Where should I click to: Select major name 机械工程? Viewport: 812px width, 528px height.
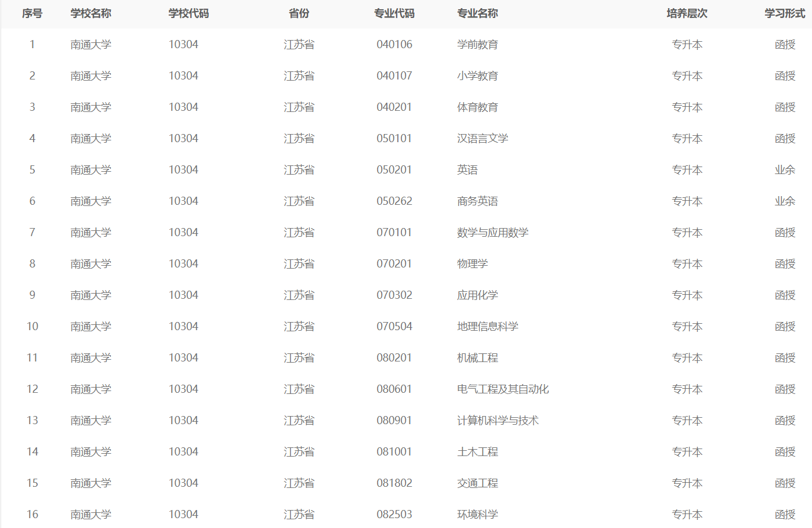[477, 358]
